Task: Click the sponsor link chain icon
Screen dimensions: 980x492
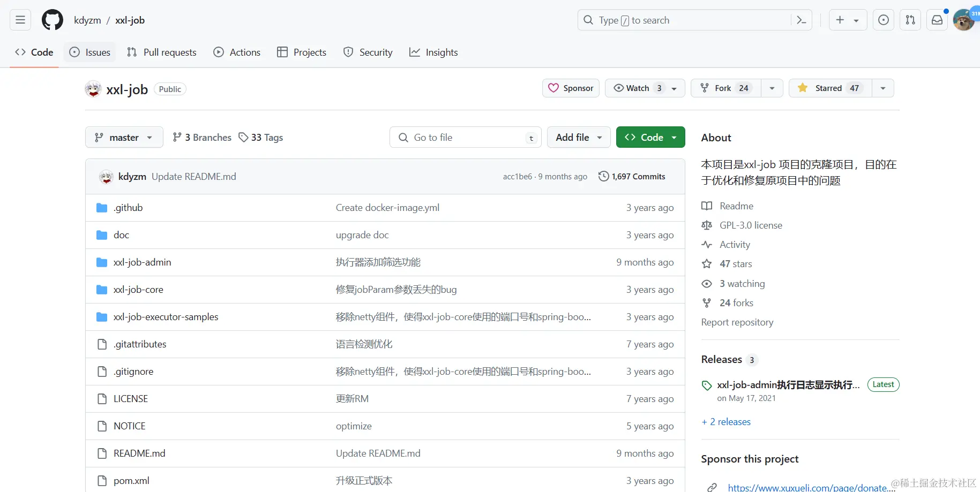Action: click(x=712, y=487)
